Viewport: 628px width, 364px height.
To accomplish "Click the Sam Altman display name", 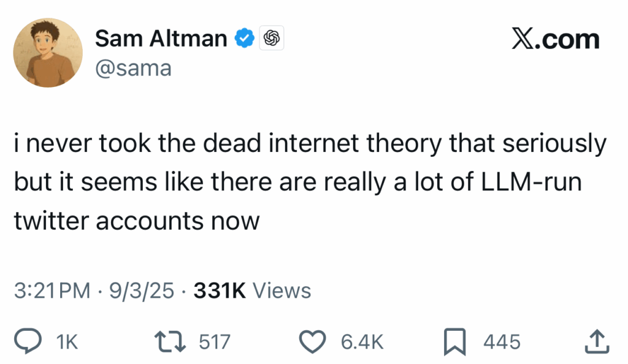I will click(x=161, y=38).
